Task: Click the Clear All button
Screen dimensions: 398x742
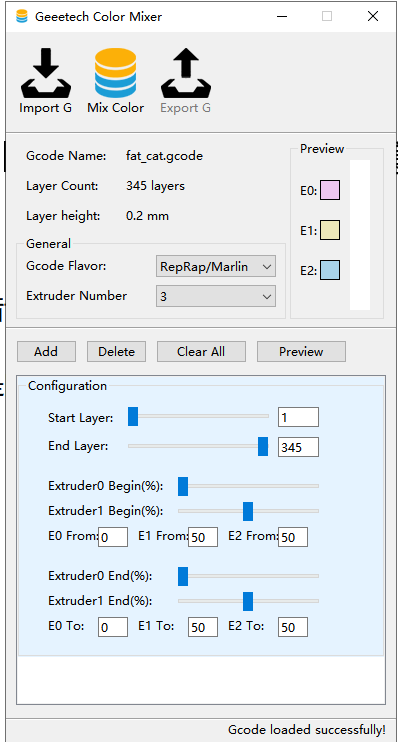Action: [x=201, y=352]
